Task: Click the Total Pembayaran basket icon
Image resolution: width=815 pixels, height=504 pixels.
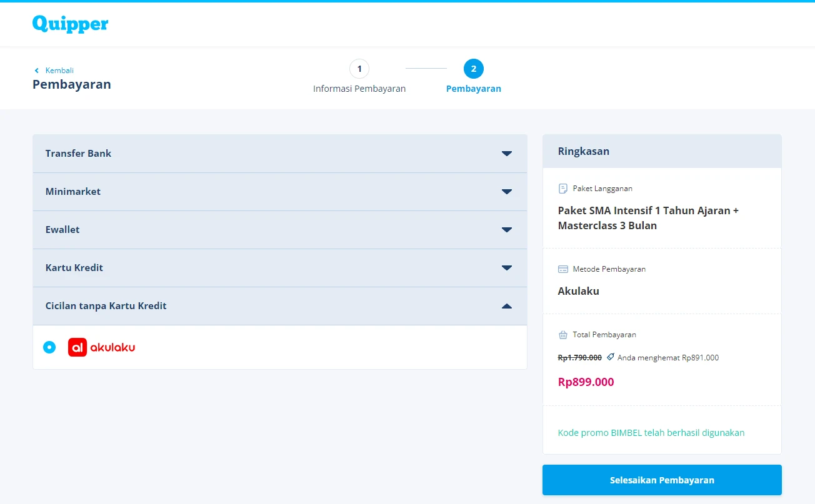Action: tap(562, 335)
